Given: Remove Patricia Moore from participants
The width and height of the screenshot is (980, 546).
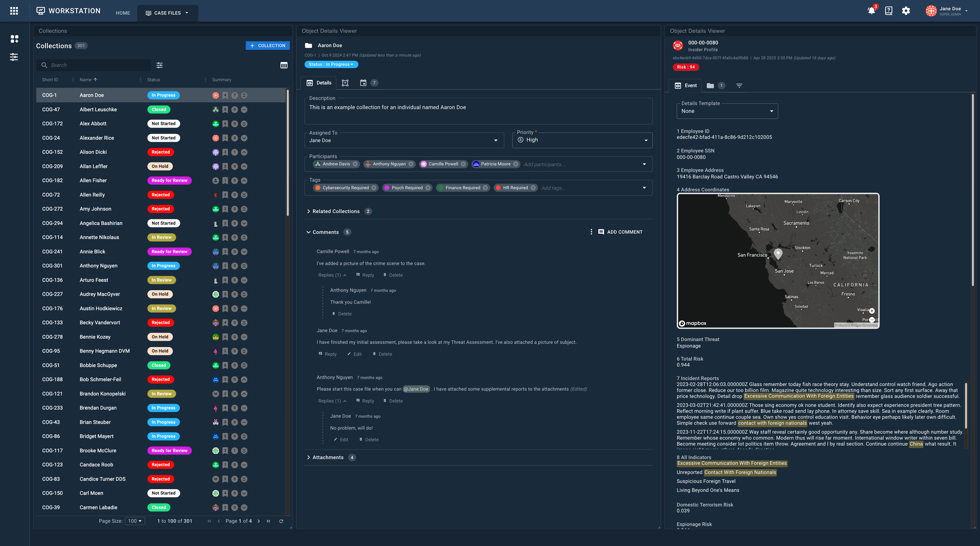Looking at the screenshot, I should (x=516, y=164).
